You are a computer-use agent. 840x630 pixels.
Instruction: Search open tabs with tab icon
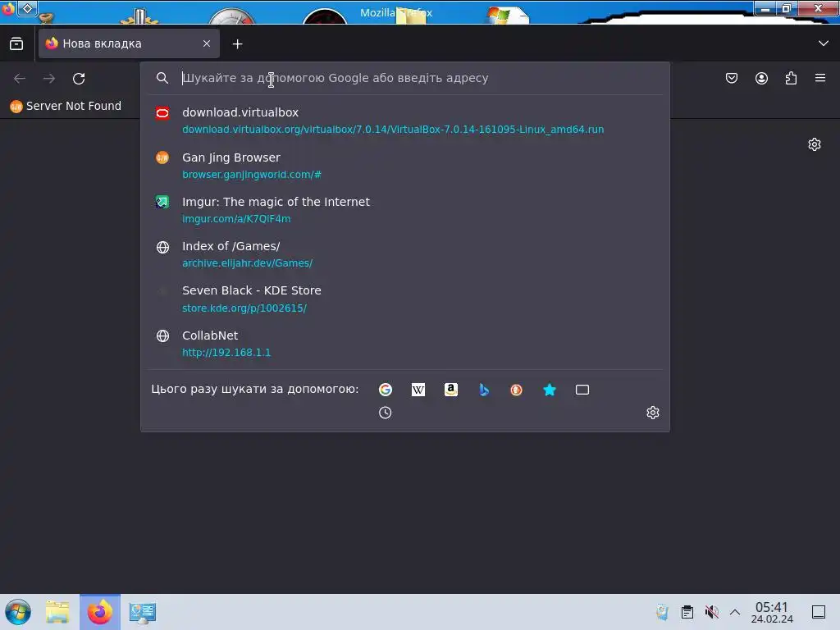(582, 390)
